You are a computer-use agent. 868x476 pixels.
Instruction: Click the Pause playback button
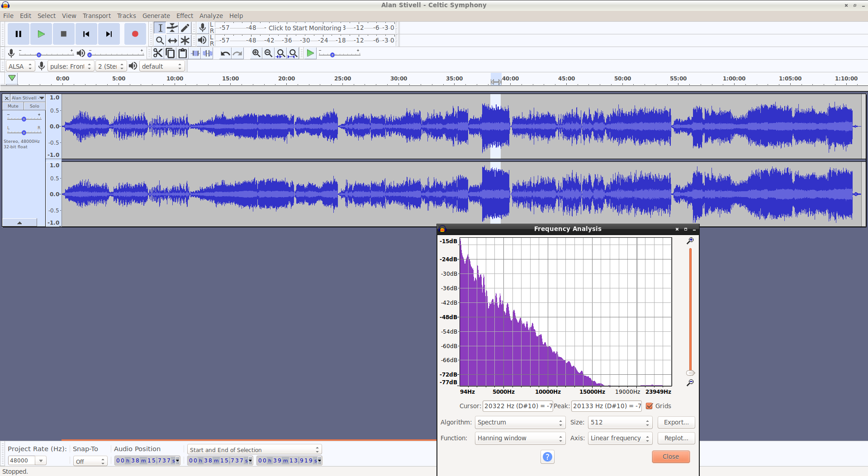[x=19, y=34]
